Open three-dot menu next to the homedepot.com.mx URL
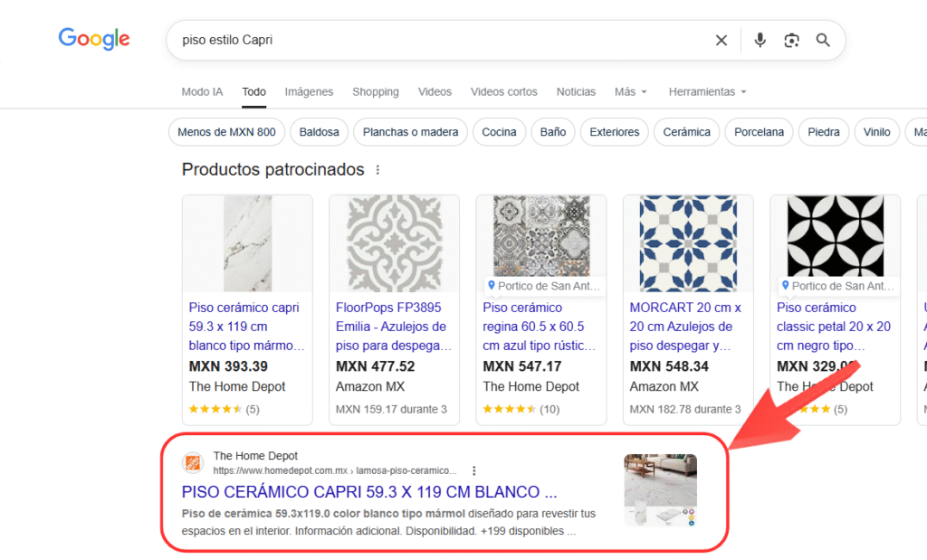This screenshot has height=560, width=927. pos(473,470)
